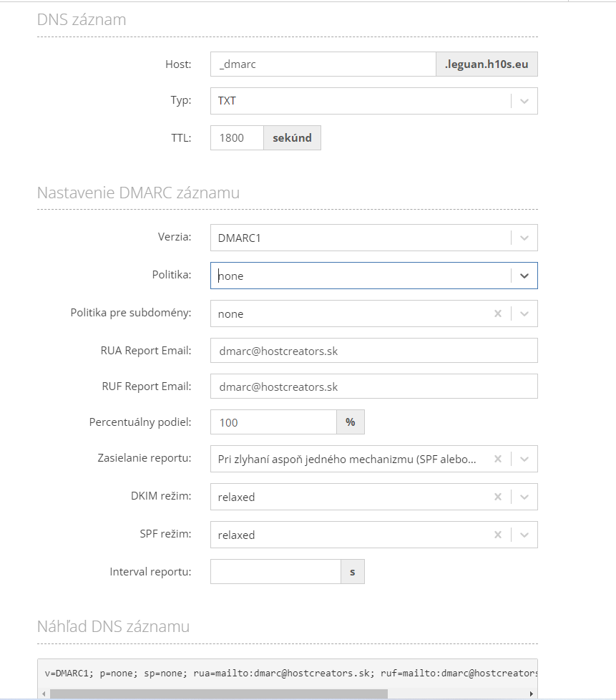Open Zasielanie reportu dropdown chevron

[524, 459]
